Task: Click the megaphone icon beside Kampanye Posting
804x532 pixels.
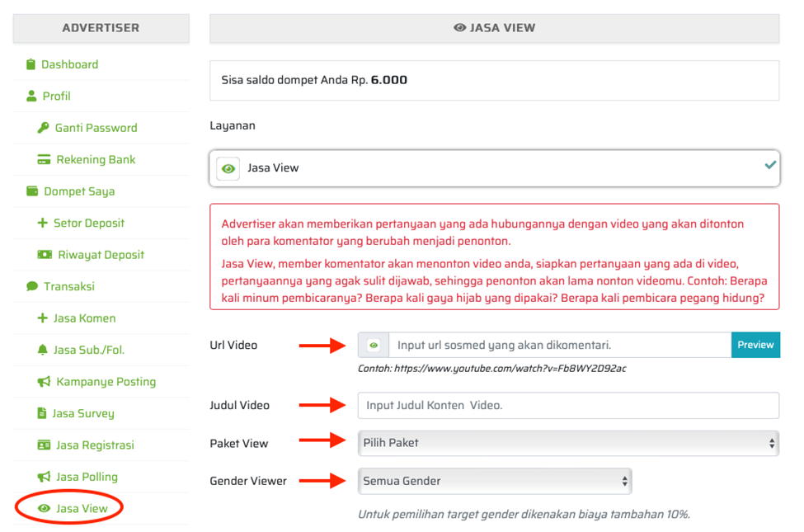Action: click(x=44, y=382)
